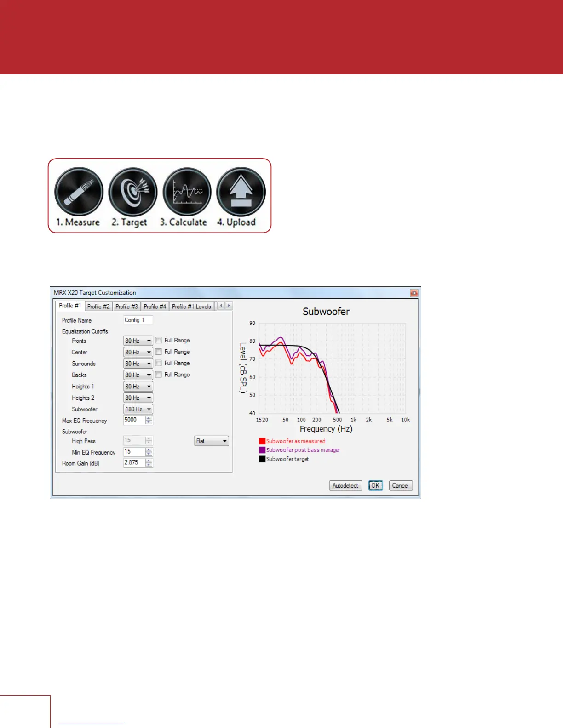Adjust the Max EQ Frequency spinner arrows
The height and width of the screenshot is (728, 563).
coord(149,420)
